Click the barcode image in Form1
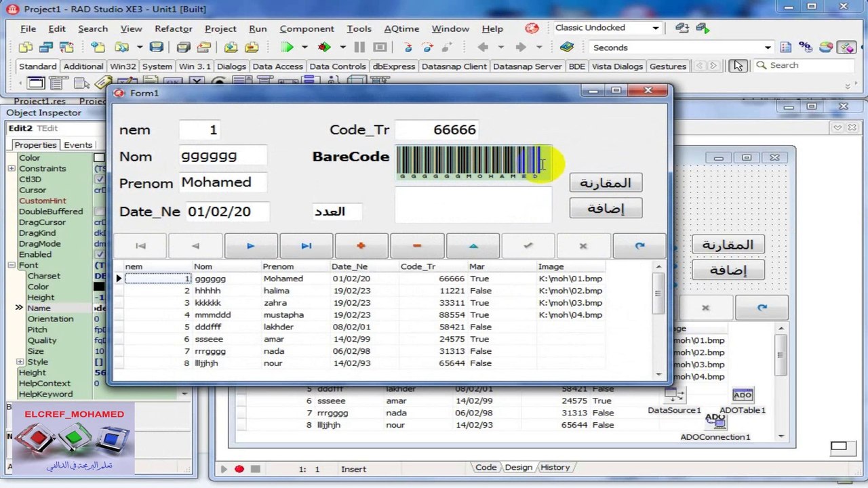The height and width of the screenshot is (488, 868). pyautogui.click(x=473, y=163)
